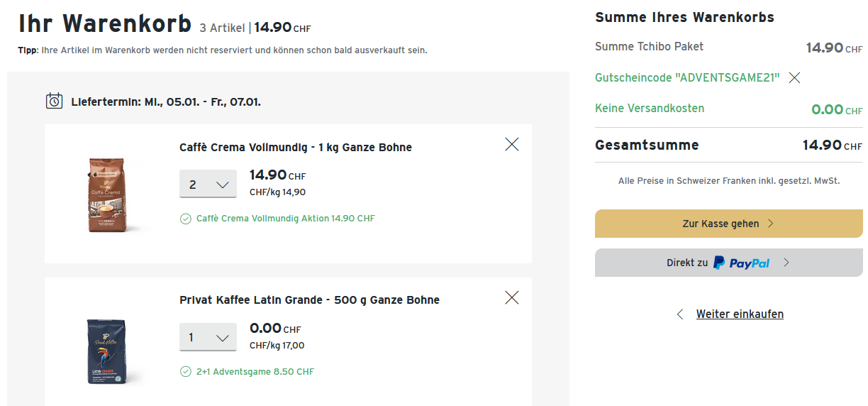Remove the ADVENTSGAME21 voucher code

click(794, 78)
